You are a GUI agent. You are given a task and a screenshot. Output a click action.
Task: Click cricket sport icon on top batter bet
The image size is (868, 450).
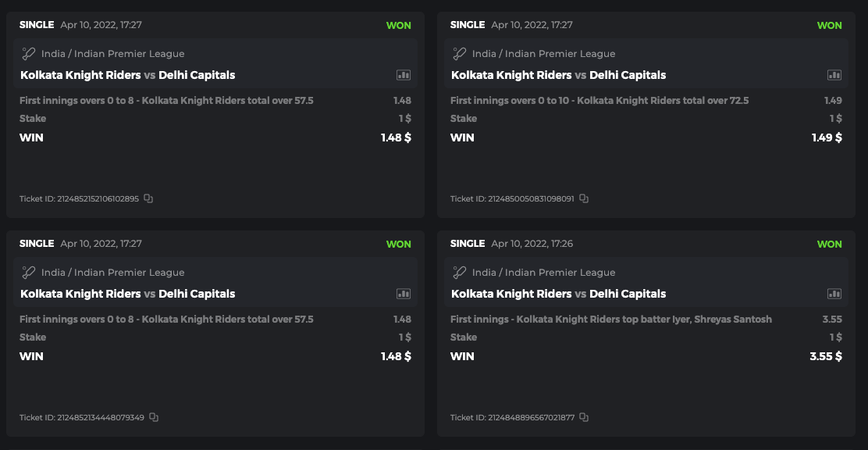click(460, 273)
